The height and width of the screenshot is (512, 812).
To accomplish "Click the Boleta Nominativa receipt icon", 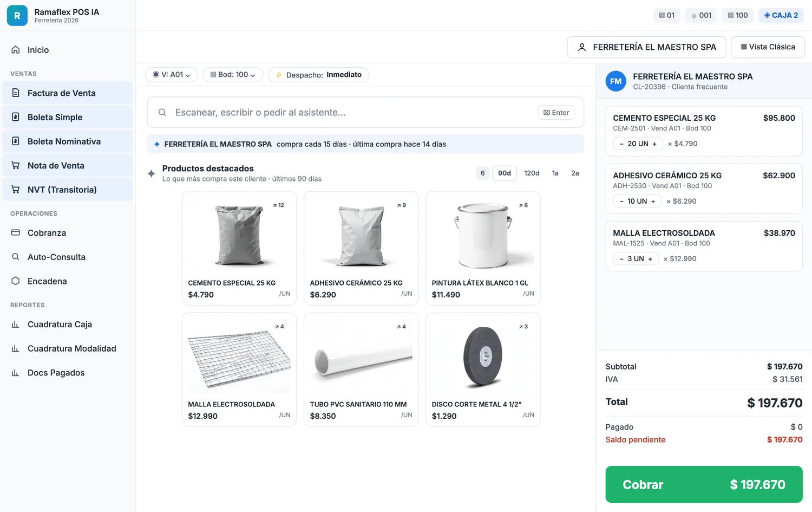I will pyautogui.click(x=16, y=141).
